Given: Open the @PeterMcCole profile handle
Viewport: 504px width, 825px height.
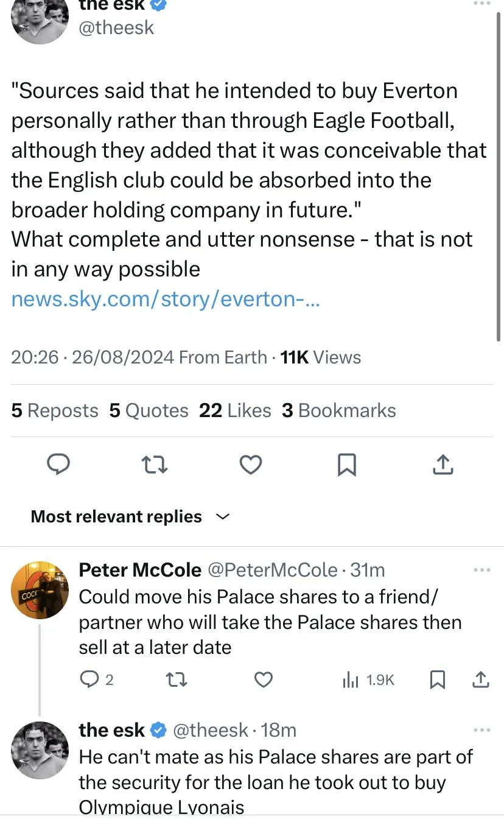Looking at the screenshot, I should 273,570.
